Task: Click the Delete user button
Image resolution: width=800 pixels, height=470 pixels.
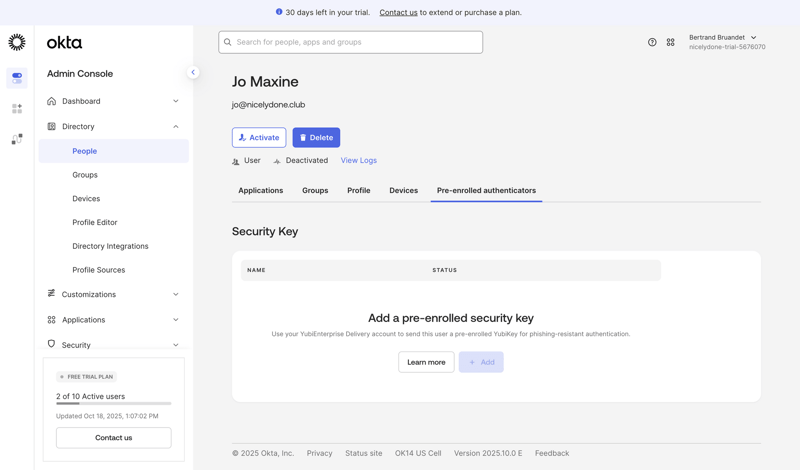Action: pos(316,137)
